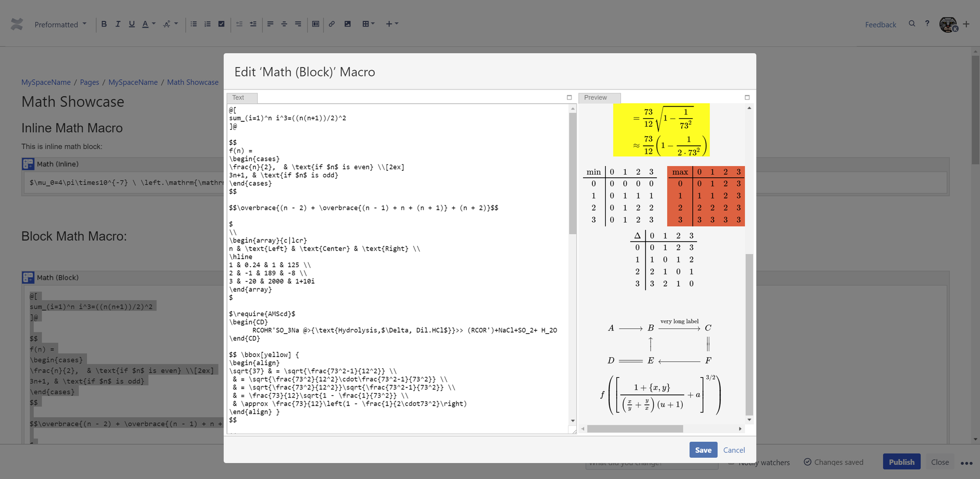This screenshot has width=980, height=479.
Task: Click inside the math source text area
Action: (x=397, y=269)
